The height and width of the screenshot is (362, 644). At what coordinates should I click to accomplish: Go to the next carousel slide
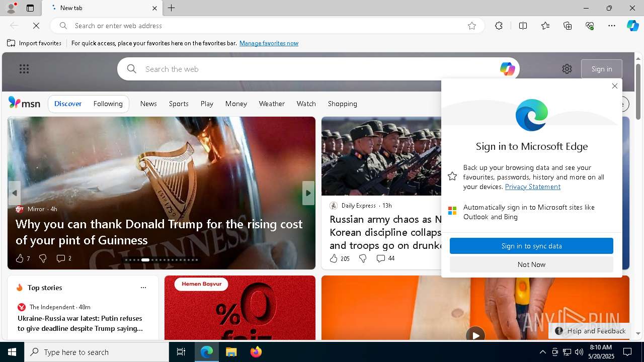308,193
